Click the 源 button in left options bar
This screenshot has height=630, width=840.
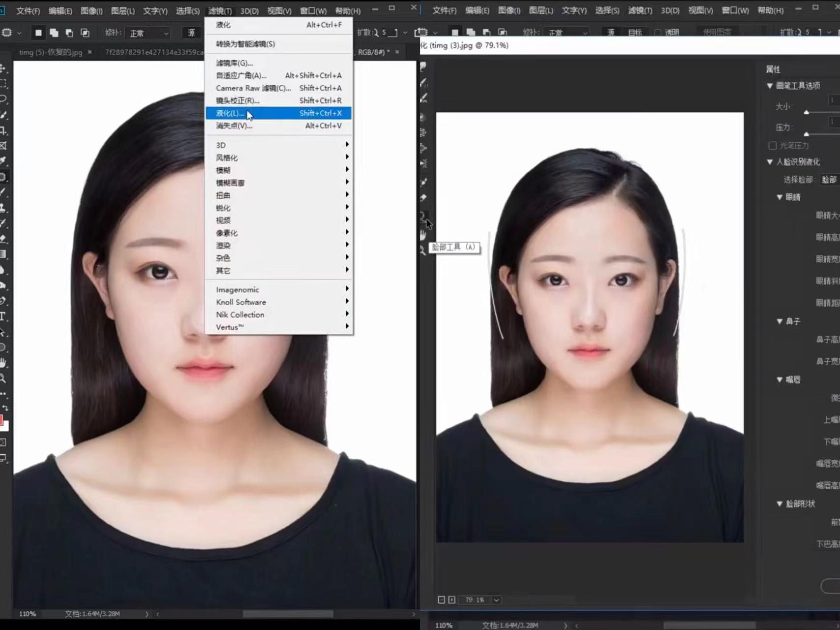[x=191, y=33]
